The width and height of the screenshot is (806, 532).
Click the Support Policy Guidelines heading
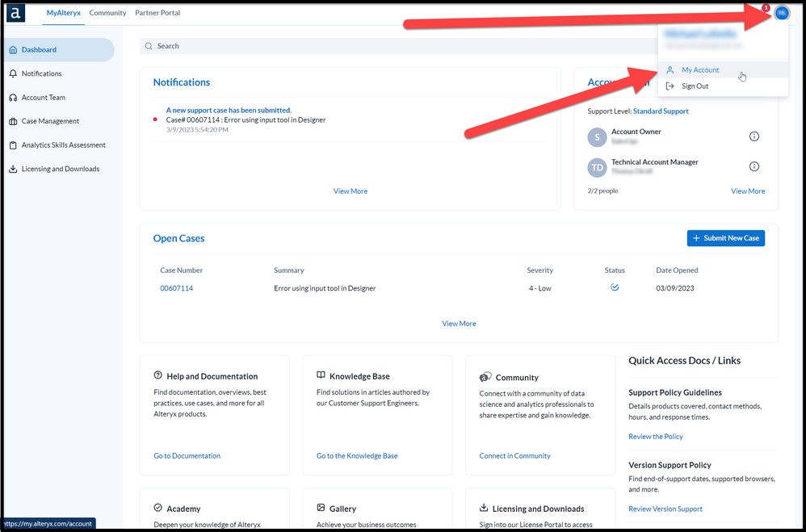[675, 392]
